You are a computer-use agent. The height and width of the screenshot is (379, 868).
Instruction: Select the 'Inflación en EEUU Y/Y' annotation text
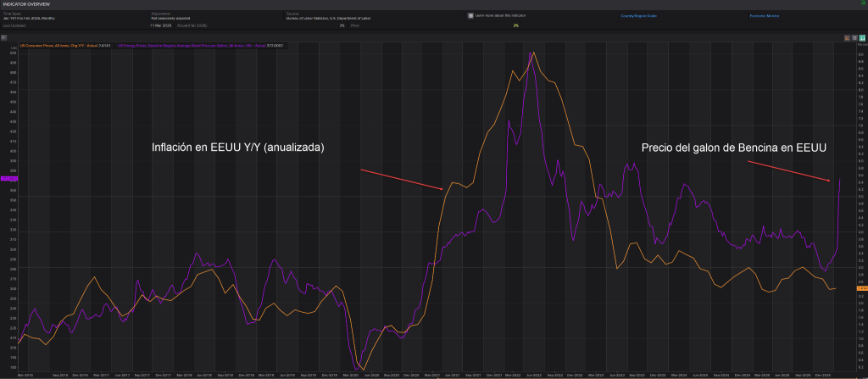pyautogui.click(x=238, y=148)
